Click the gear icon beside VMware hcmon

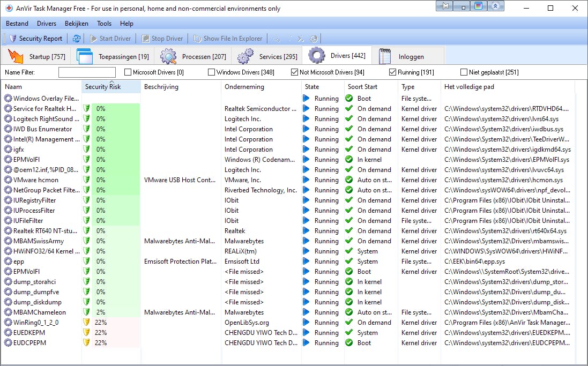click(8, 180)
